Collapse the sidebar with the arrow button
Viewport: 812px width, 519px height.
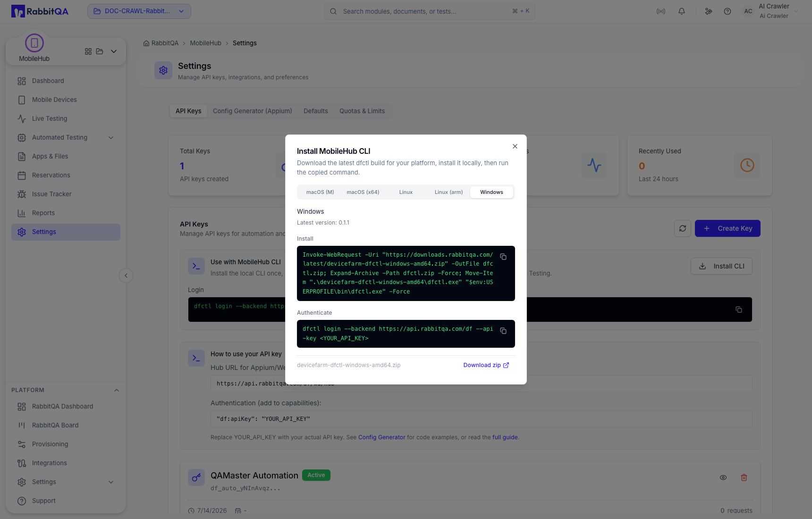point(126,276)
